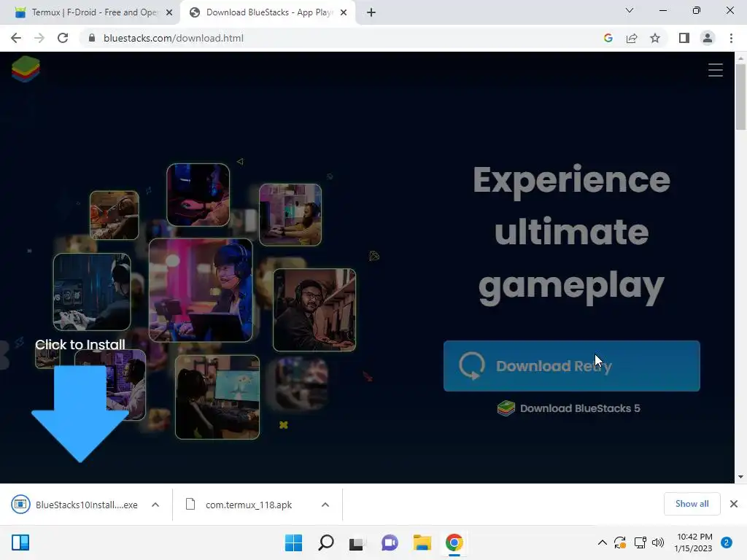747x560 pixels.
Task: Open volume control in system tray
Action: [658, 542]
